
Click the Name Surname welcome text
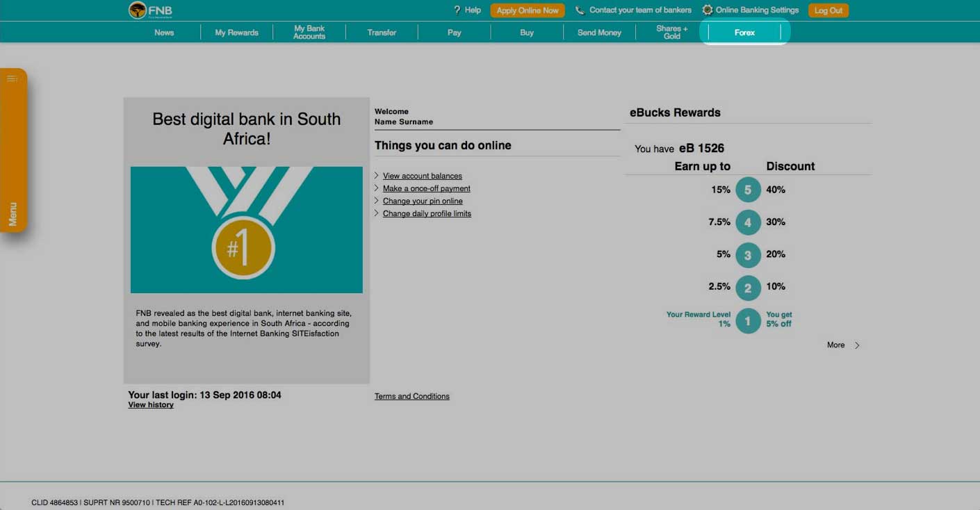click(x=404, y=122)
